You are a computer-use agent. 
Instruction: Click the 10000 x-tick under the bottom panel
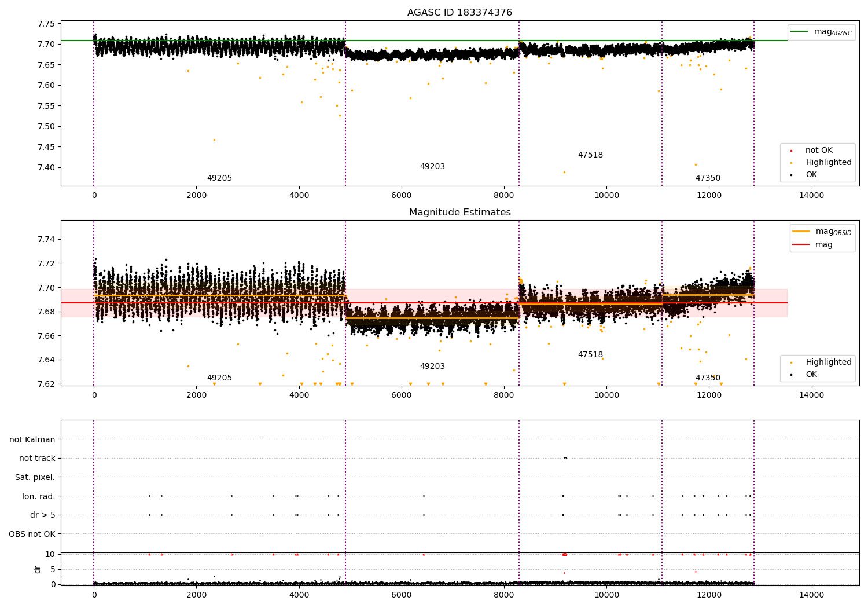[606, 595]
